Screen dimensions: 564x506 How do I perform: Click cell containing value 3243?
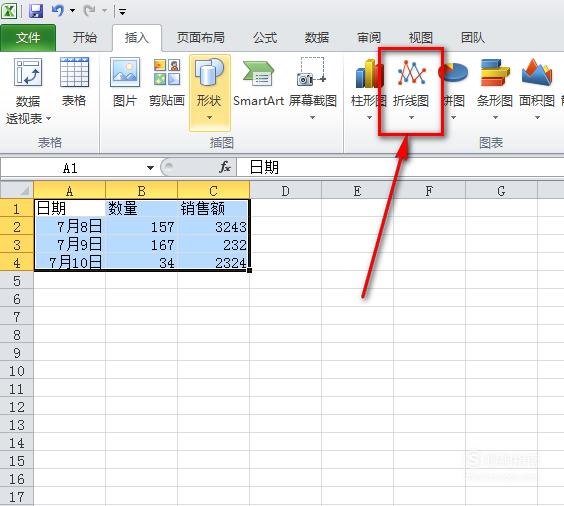213,226
